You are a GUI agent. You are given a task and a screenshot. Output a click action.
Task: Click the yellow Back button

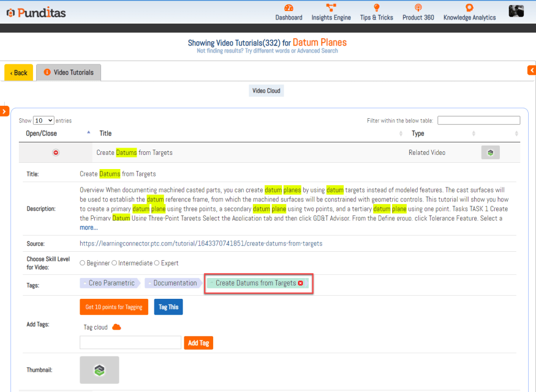pos(19,73)
